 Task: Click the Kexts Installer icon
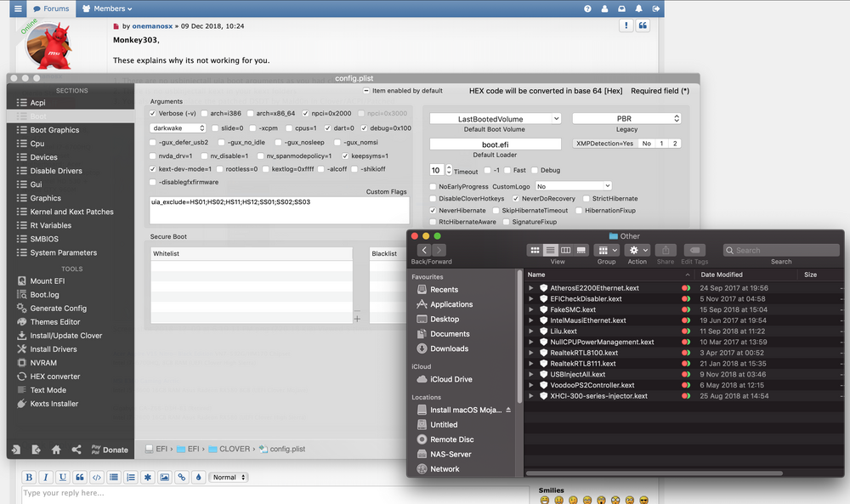tap(22, 404)
